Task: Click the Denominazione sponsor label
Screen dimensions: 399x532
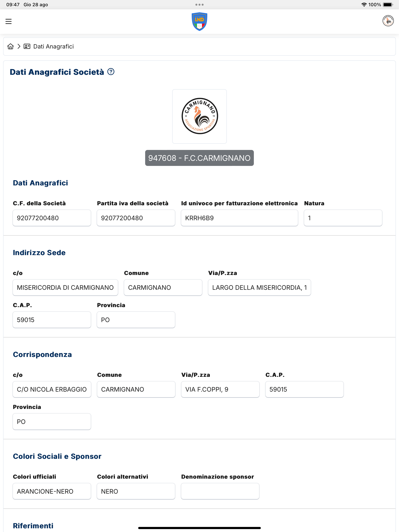Action: 218,477
